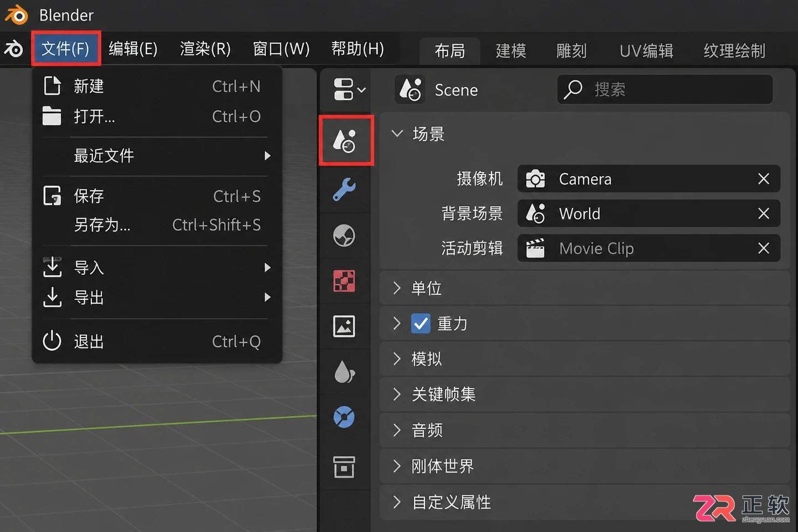
Task: Open the Scene properties tab icon
Action: [x=345, y=140]
